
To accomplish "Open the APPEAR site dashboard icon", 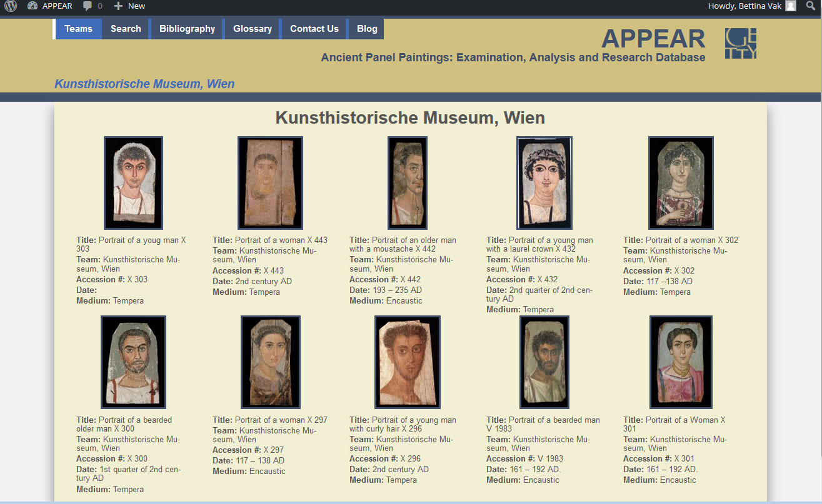I will [x=33, y=6].
